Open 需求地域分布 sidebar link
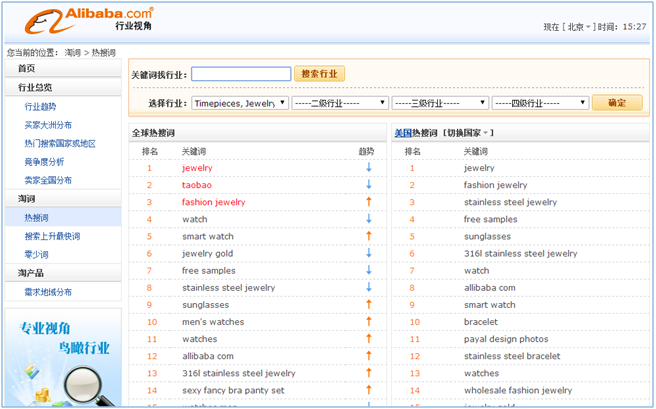656x409 pixels. coord(48,292)
